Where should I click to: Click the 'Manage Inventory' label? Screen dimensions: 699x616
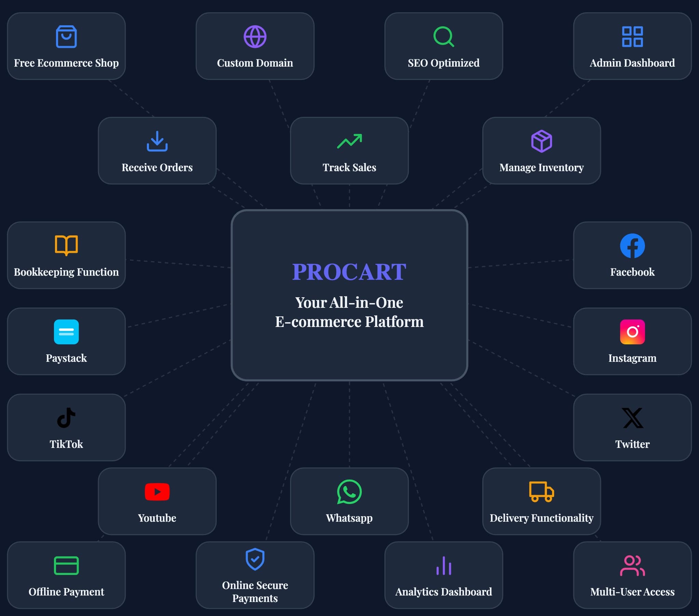(542, 167)
